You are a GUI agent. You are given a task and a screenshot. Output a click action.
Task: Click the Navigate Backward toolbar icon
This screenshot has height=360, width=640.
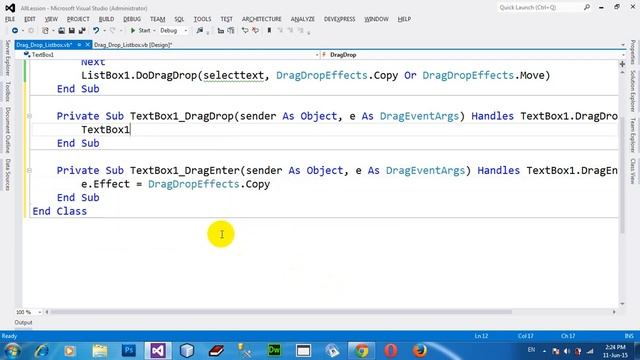pos(15,31)
